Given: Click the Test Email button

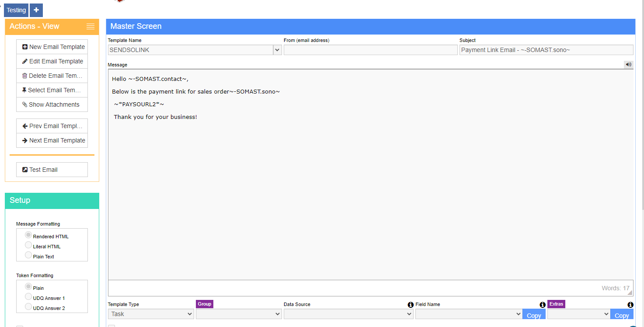Looking at the screenshot, I should pyautogui.click(x=52, y=170).
